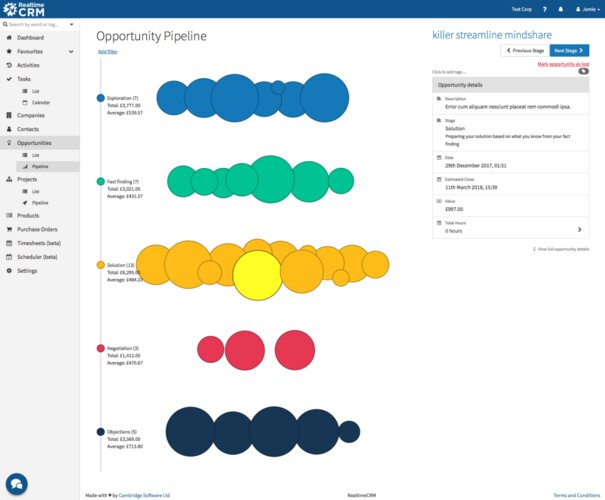Screen dimensions: 605x500
Task: Expand the Total Hours row arrow
Action: (x=580, y=229)
